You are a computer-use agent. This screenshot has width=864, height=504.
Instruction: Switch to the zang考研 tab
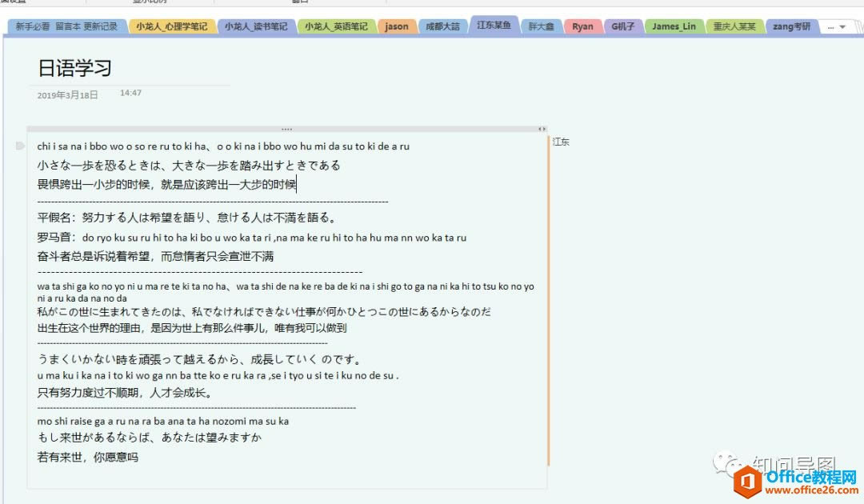[790, 26]
